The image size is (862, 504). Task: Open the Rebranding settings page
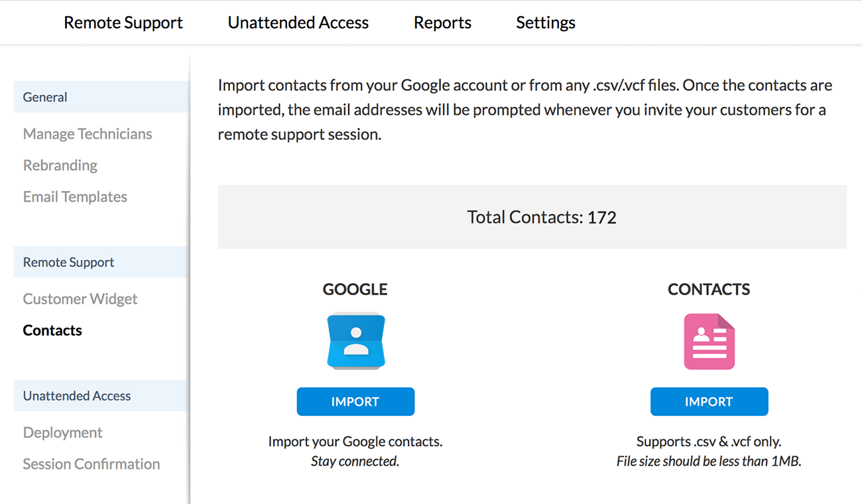[60, 165]
